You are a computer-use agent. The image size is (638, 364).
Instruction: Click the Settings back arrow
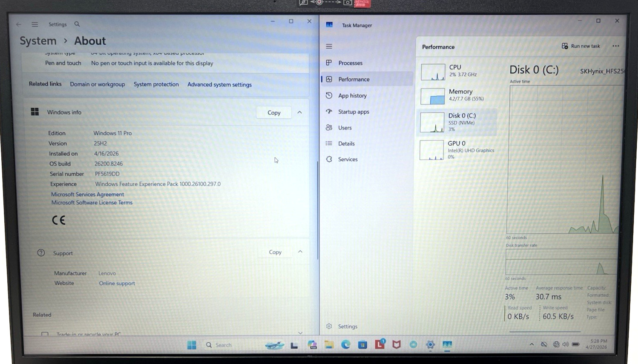pos(18,24)
